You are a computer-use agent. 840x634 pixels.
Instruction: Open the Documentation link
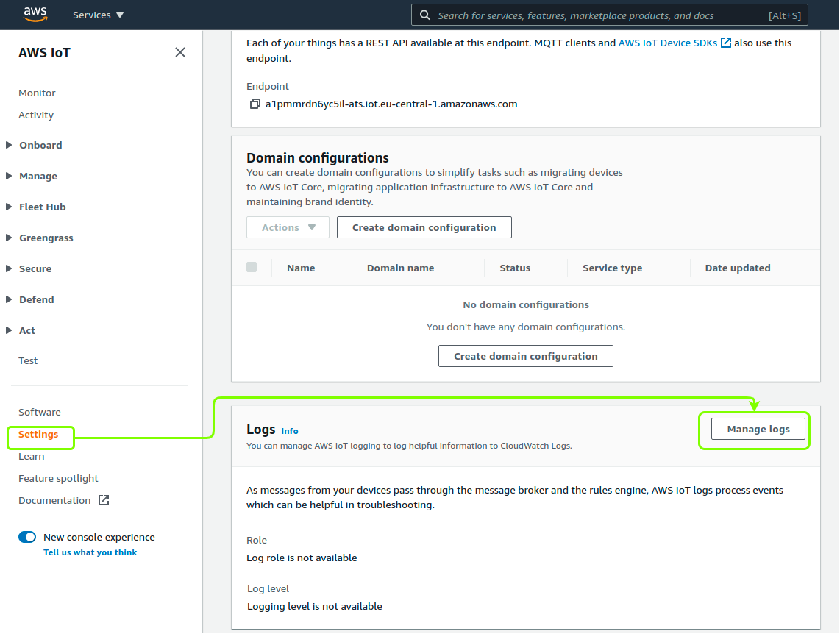54,500
